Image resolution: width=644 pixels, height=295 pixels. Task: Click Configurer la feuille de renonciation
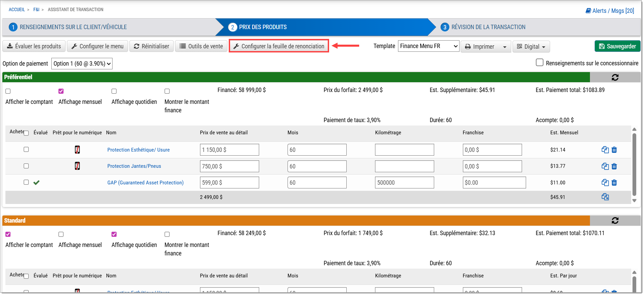click(279, 46)
